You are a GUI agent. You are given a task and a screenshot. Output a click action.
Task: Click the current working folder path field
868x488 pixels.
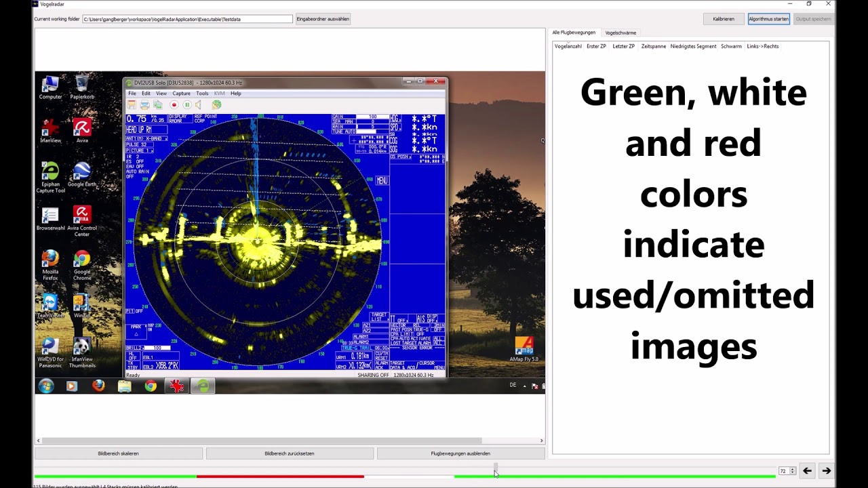click(x=188, y=19)
